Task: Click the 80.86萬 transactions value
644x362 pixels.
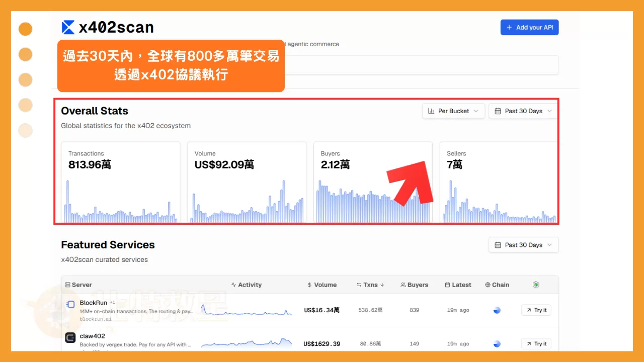Action: tap(371, 344)
